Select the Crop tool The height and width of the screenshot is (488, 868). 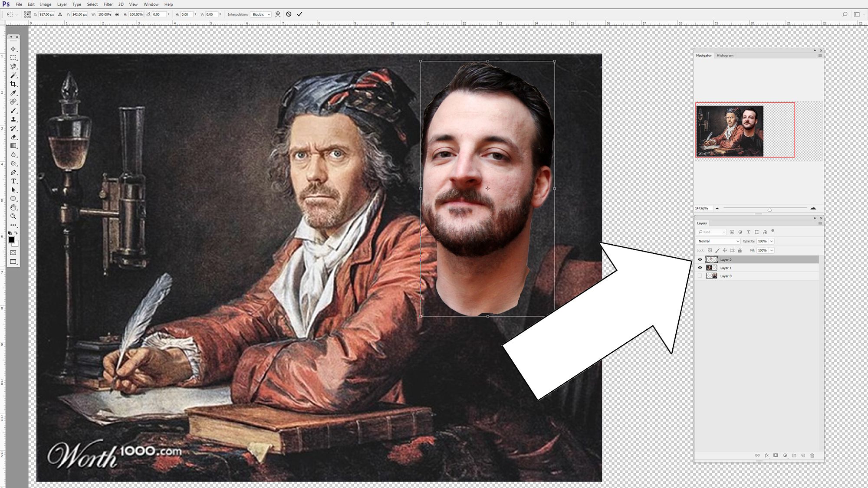[13, 84]
